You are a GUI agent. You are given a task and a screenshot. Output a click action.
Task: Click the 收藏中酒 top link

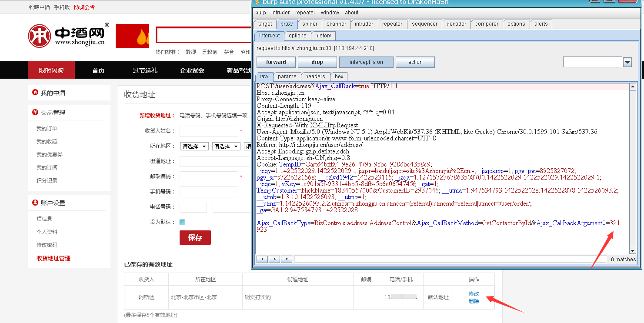pos(40,7)
